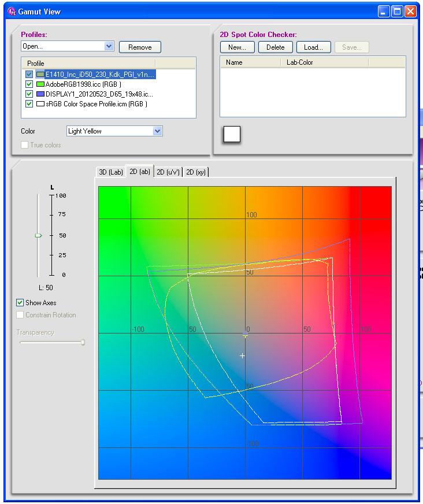
Task: Switch to the 2D (ab) tab
Action: pos(140,171)
